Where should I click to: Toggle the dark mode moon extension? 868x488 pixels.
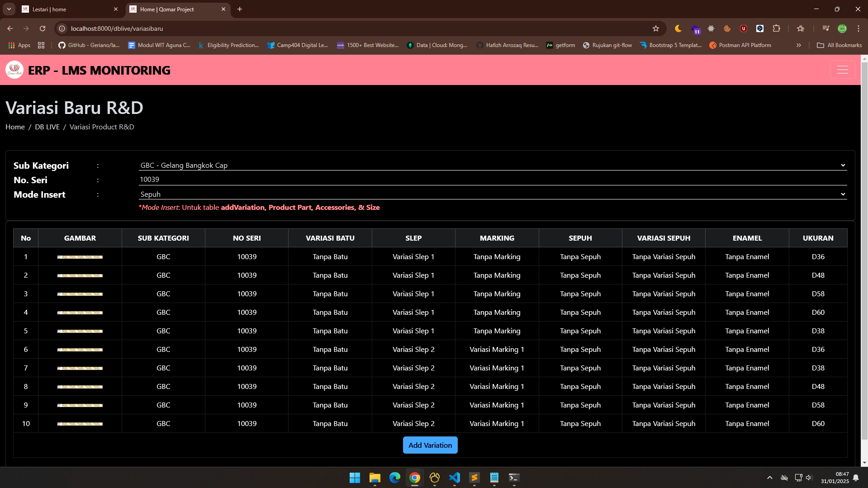click(x=678, y=28)
